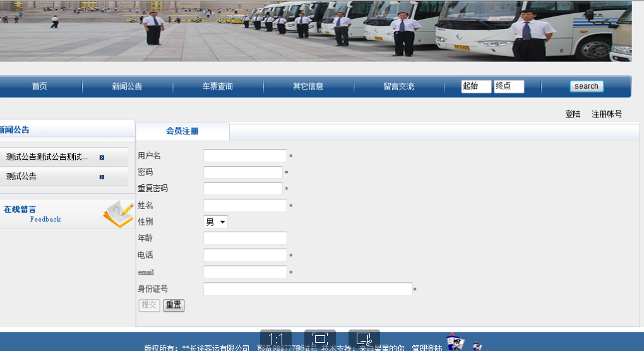The height and width of the screenshot is (351, 644).
Task: Select 车票查询 from the navigation bar
Action: [x=217, y=86]
